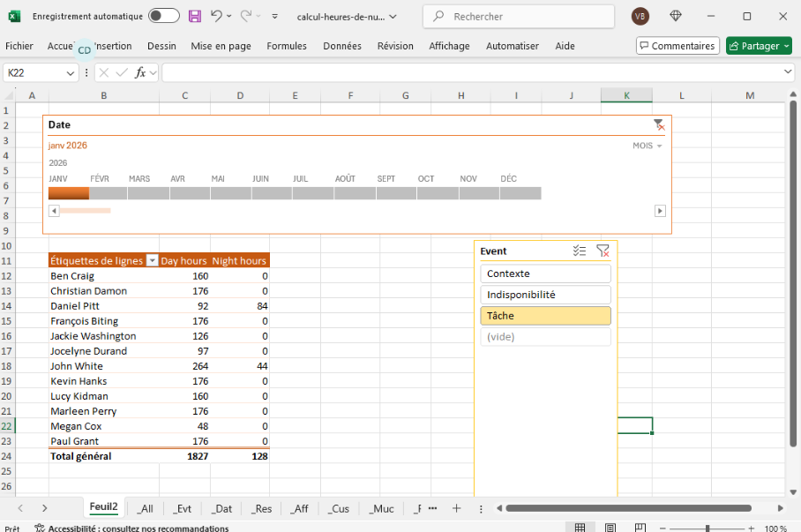Select Tâche in the Event slicer
The width and height of the screenshot is (801, 532).
(545, 316)
